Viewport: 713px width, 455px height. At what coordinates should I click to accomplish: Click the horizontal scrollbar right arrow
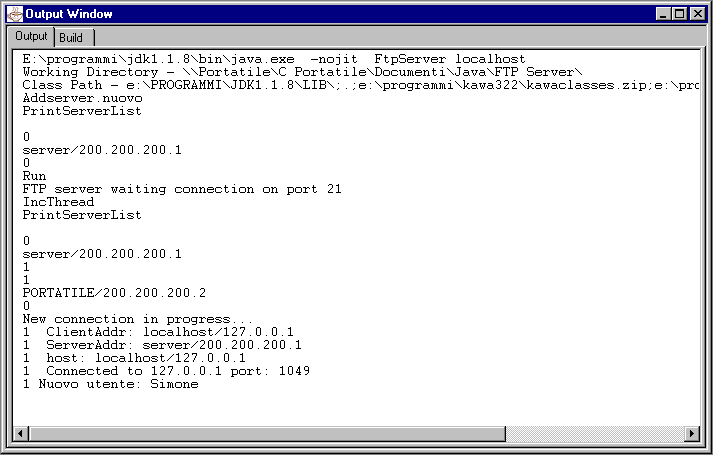pyautogui.click(x=691, y=433)
